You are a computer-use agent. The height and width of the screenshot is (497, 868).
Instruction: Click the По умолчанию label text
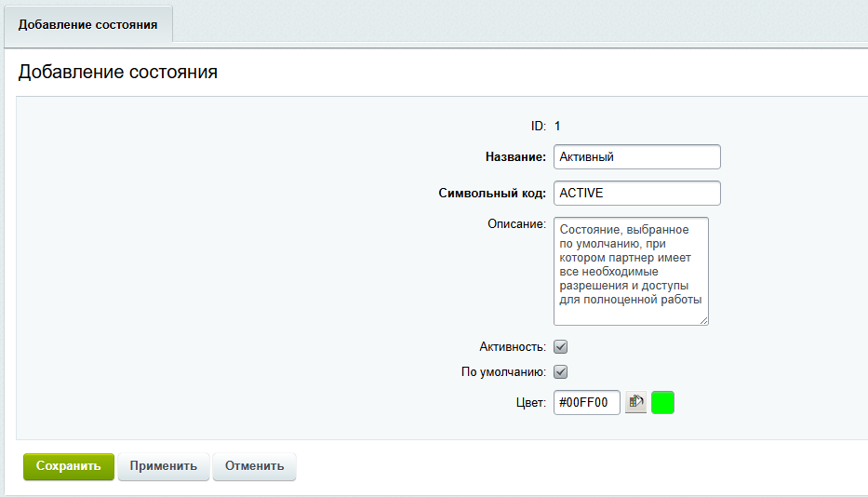point(503,372)
